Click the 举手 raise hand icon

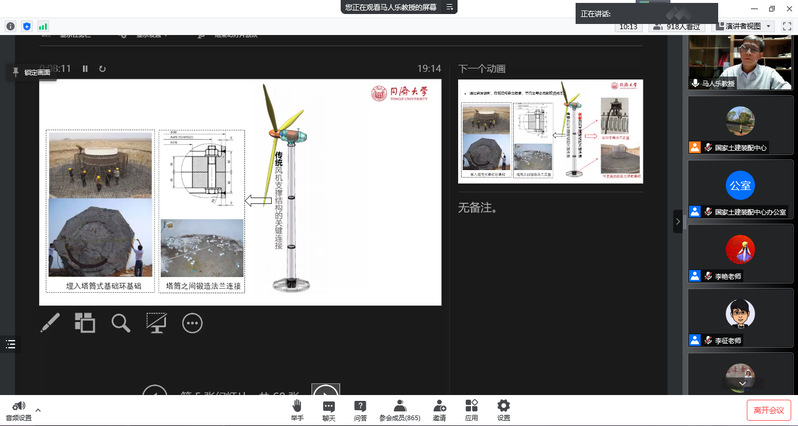pos(297,410)
